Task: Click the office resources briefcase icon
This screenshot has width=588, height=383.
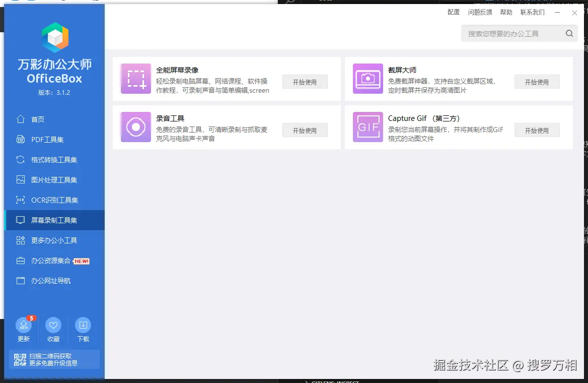Action: 21,261
